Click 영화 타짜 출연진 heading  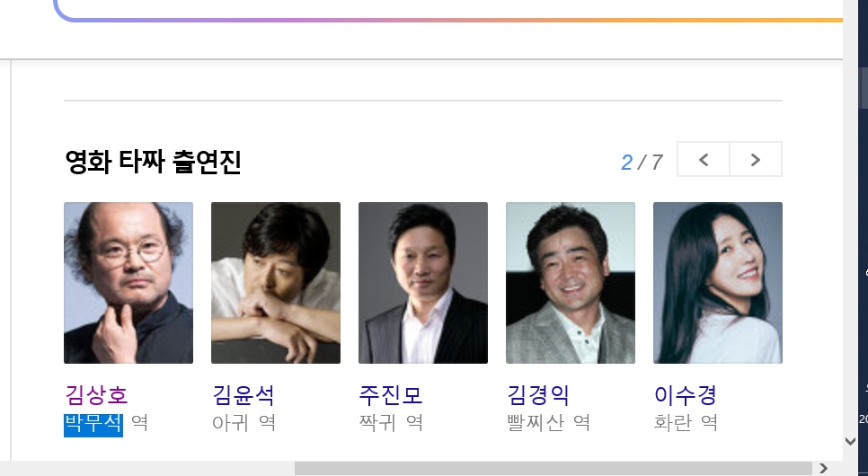[x=153, y=162]
